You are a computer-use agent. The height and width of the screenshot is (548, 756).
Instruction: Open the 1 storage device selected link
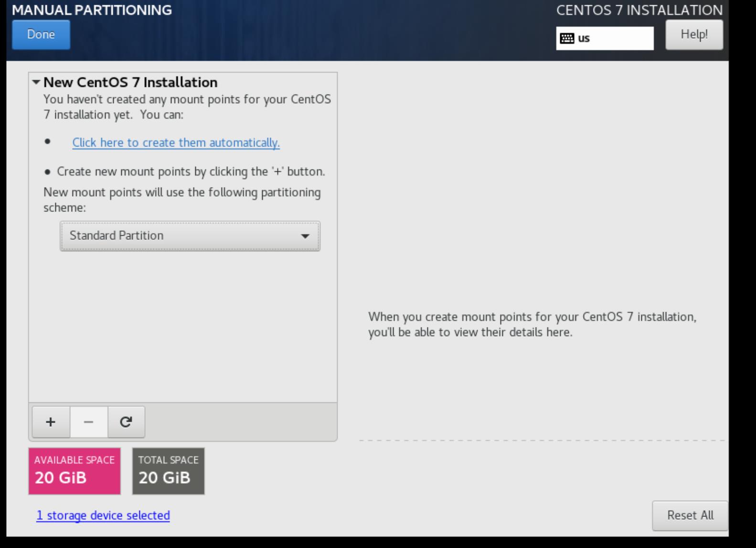point(103,516)
